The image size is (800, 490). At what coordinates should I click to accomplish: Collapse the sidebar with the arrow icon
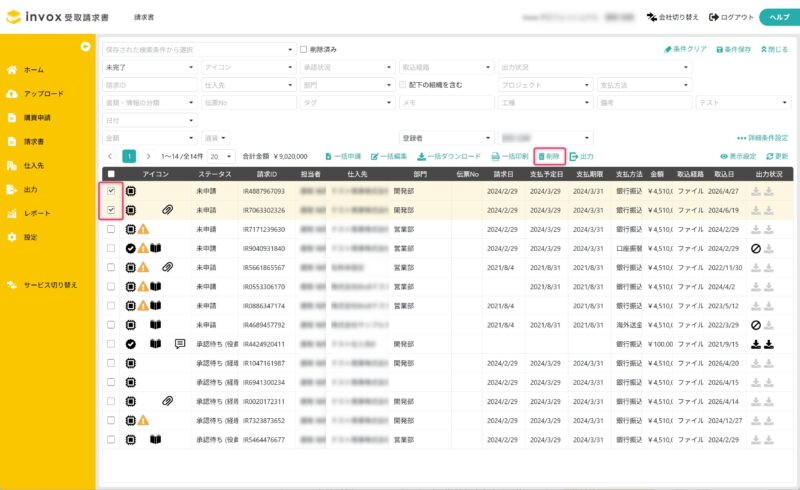click(x=86, y=47)
